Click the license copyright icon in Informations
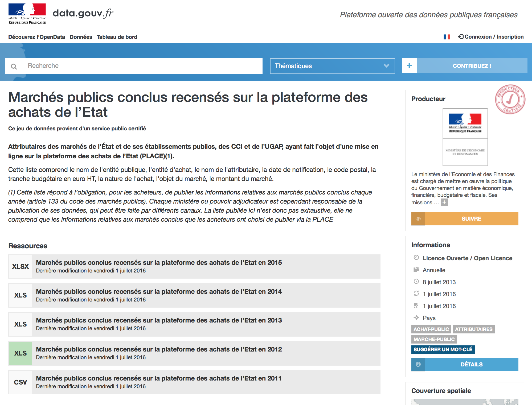This screenshot has height=405, width=532. [x=416, y=258]
